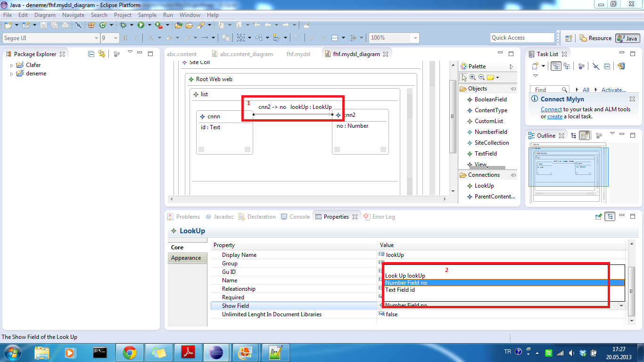The height and width of the screenshot is (362, 644).
Task: Switch to abc.content_diagram tab
Action: pos(242,54)
